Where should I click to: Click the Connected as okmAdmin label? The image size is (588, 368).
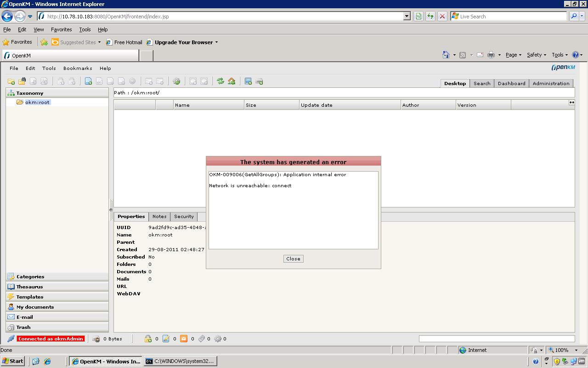[51, 339]
